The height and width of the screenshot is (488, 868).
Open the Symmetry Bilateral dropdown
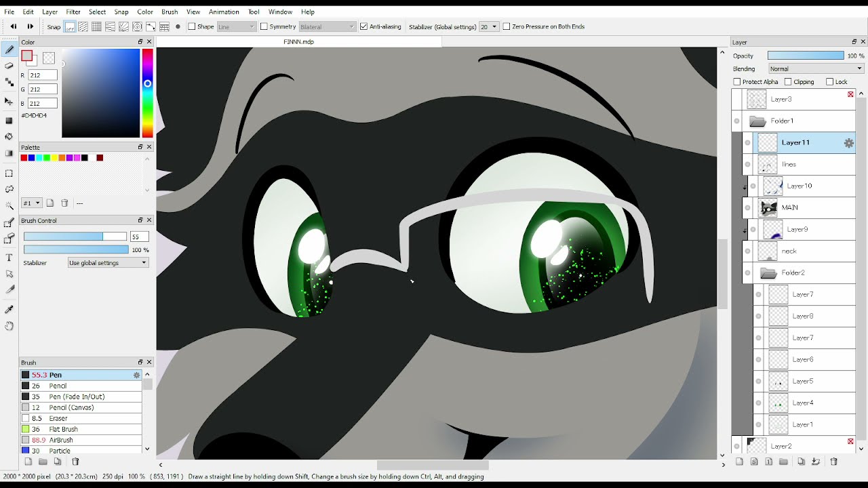tap(328, 26)
